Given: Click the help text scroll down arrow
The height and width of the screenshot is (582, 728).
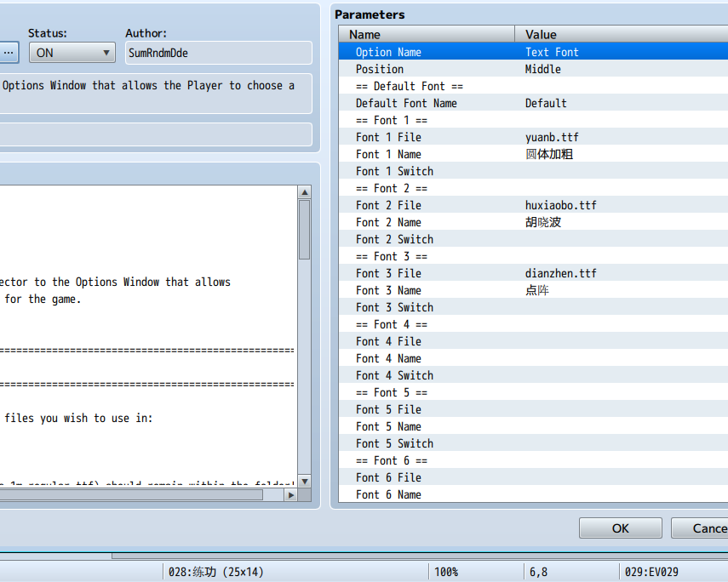Looking at the screenshot, I should pyautogui.click(x=305, y=482).
